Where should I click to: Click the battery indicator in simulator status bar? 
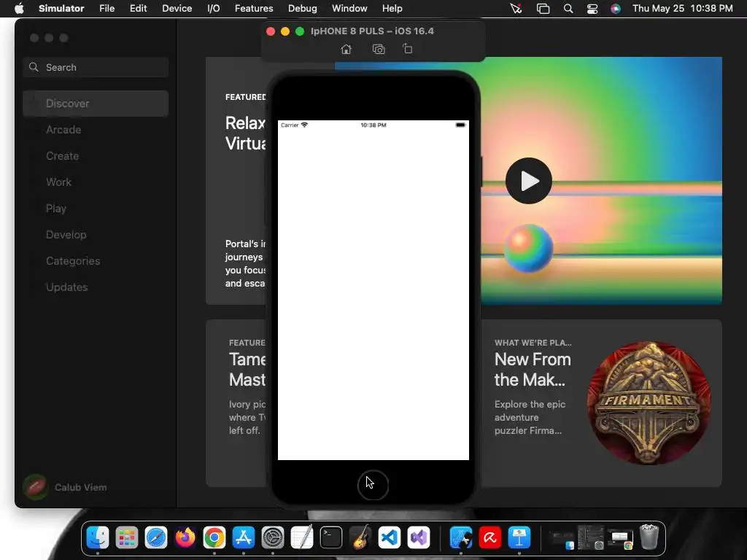[460, 125]
